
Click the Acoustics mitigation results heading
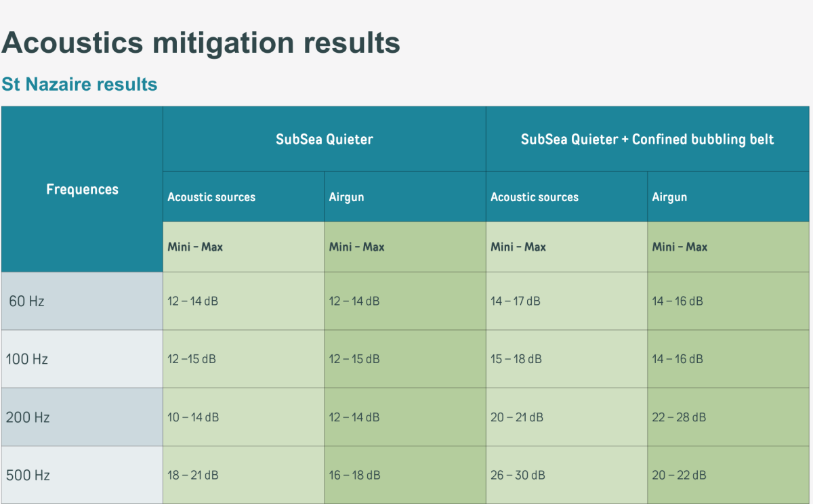201,43
